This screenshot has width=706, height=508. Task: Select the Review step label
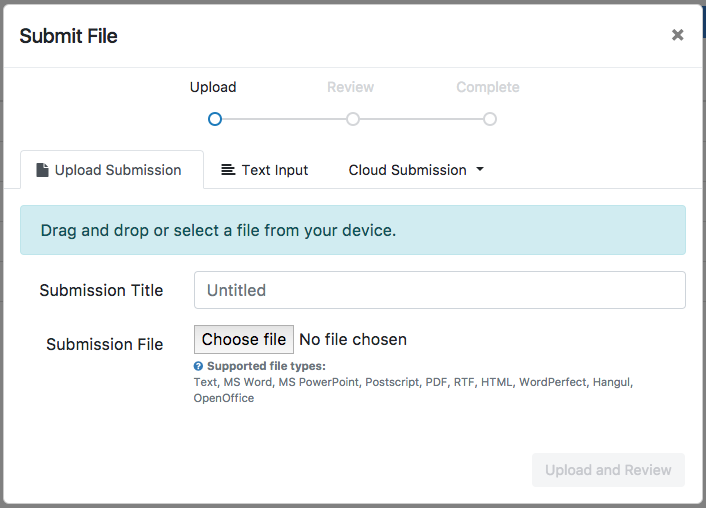pos(350,87)
